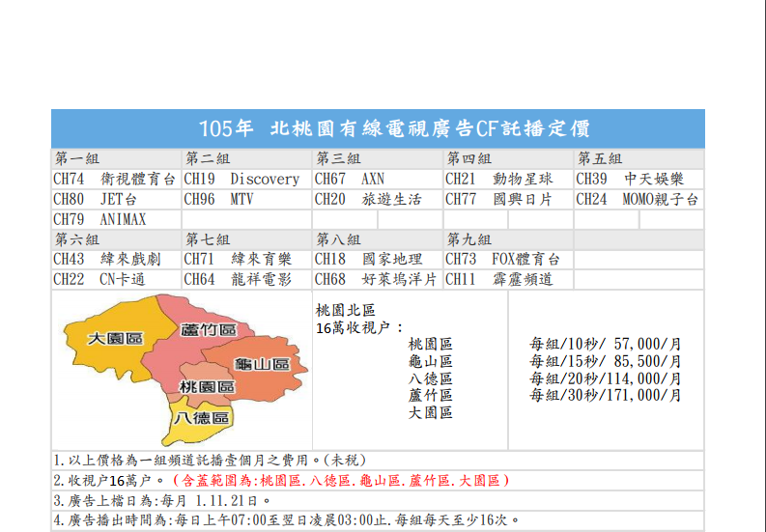Click cell CH80 JET台
The width and height of the screenshot is (766, 532).
click(x=116, y=199)
